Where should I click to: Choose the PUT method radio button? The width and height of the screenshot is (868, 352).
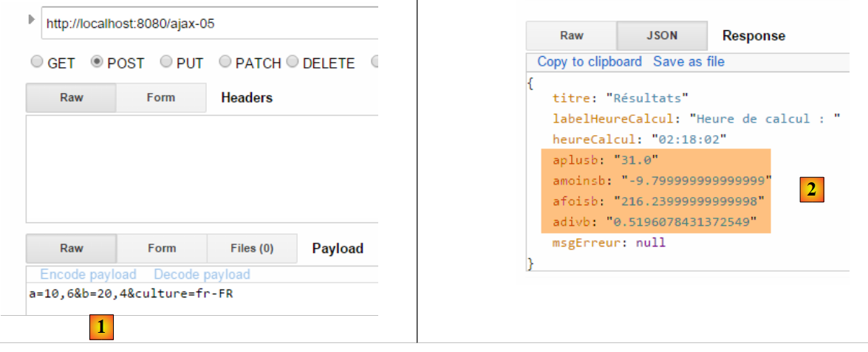166,62
